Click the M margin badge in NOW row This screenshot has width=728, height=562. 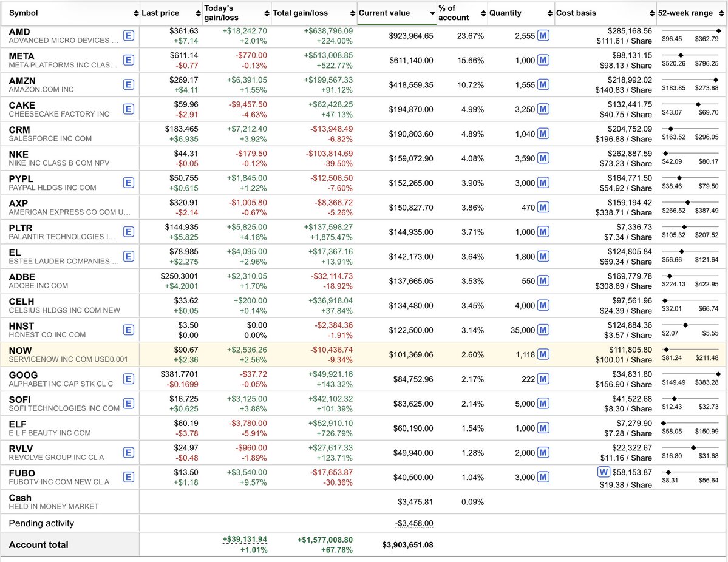(543, 354)
